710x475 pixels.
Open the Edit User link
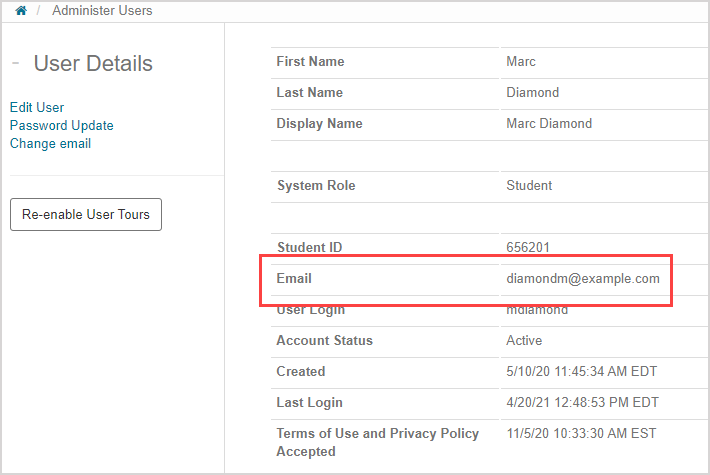click(x=37, y=107)
